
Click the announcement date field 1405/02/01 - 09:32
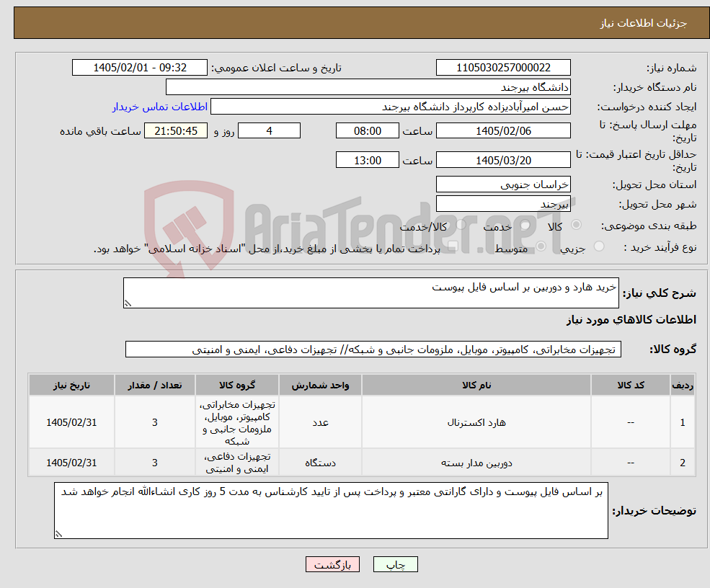pyautogui.click(x=139, y=68)
